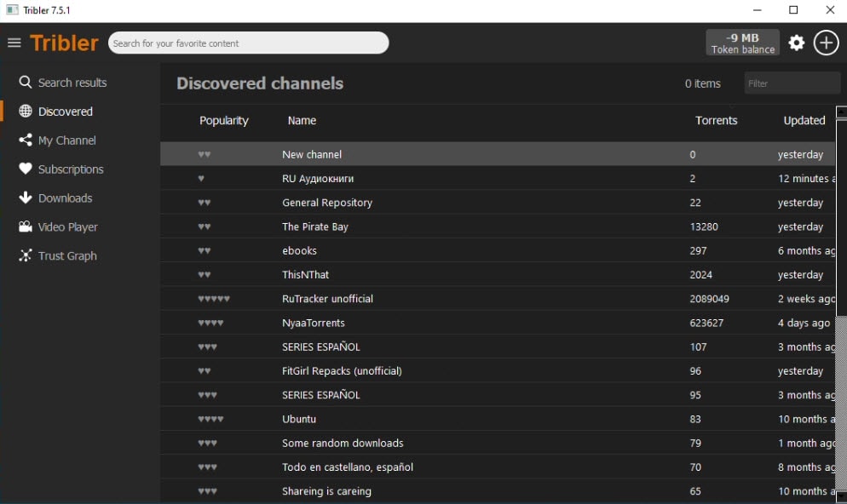Open the hamburger menu next to Tribler
Image resolution: width=847 pixels, height=504 pixels.
pos(14,43)
